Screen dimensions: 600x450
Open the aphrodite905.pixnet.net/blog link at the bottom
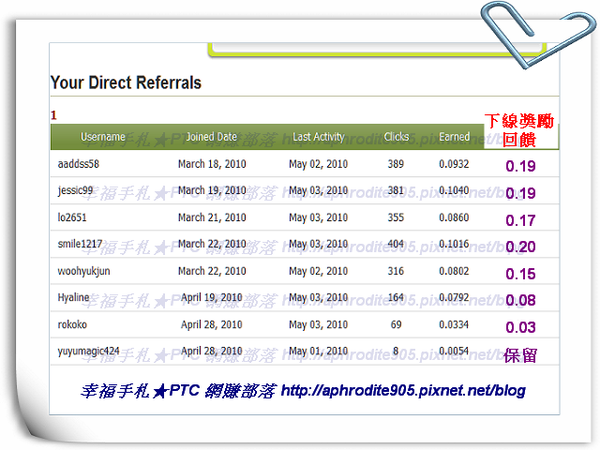coord(403,391)
